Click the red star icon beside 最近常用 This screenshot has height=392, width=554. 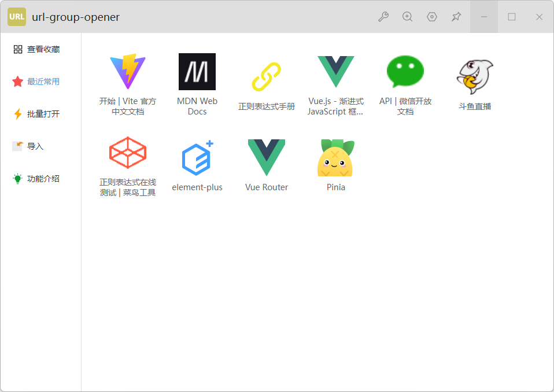point(18,82)
